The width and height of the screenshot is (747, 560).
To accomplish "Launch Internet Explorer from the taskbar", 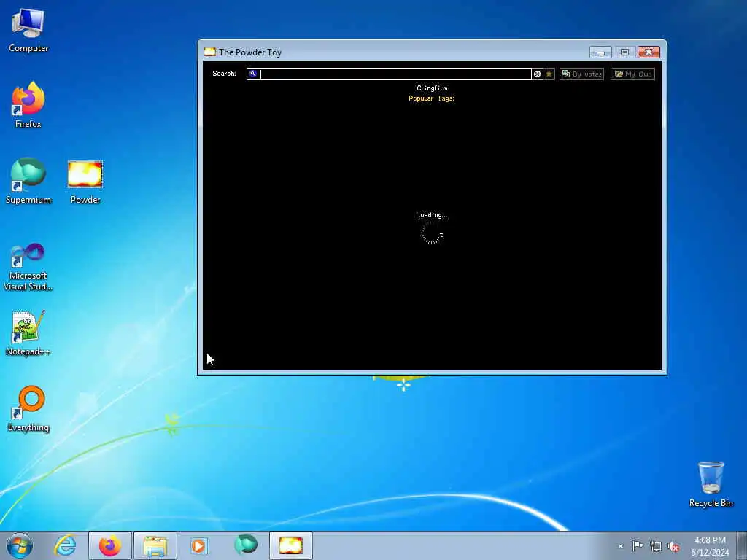I will pyautogui.click(x=65, y=545).
